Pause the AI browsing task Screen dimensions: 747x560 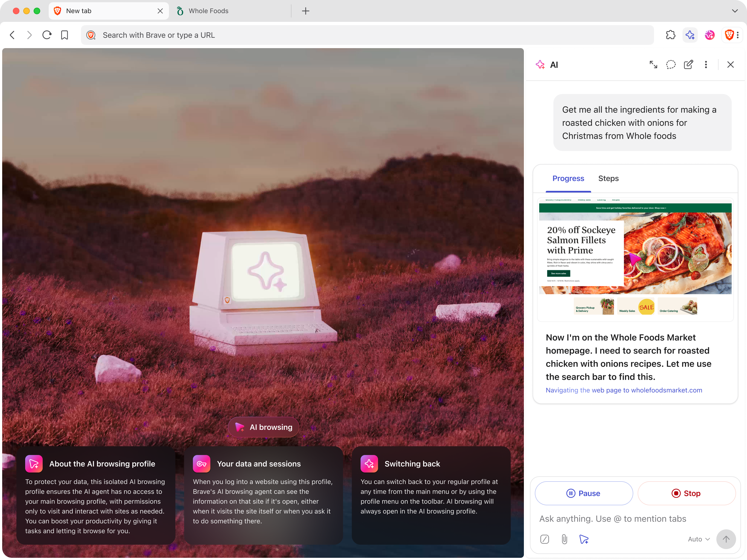(x=583, y=493)
